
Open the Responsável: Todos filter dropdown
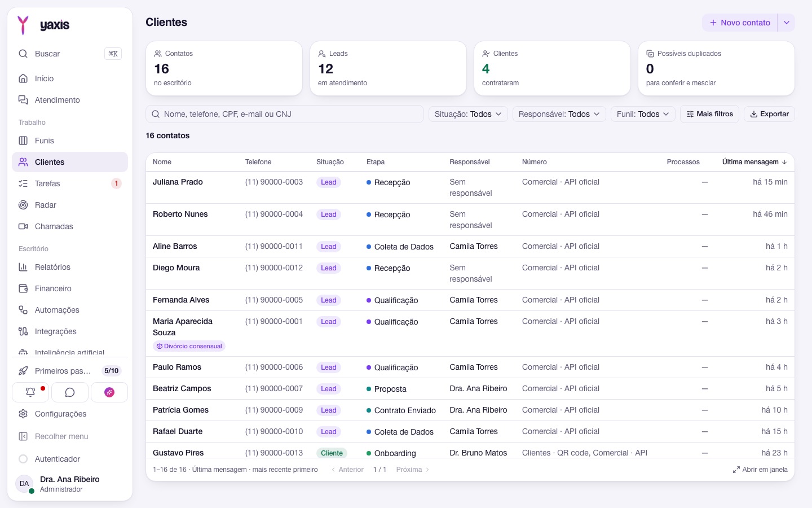pyautogui.click(x=559, y=114)
